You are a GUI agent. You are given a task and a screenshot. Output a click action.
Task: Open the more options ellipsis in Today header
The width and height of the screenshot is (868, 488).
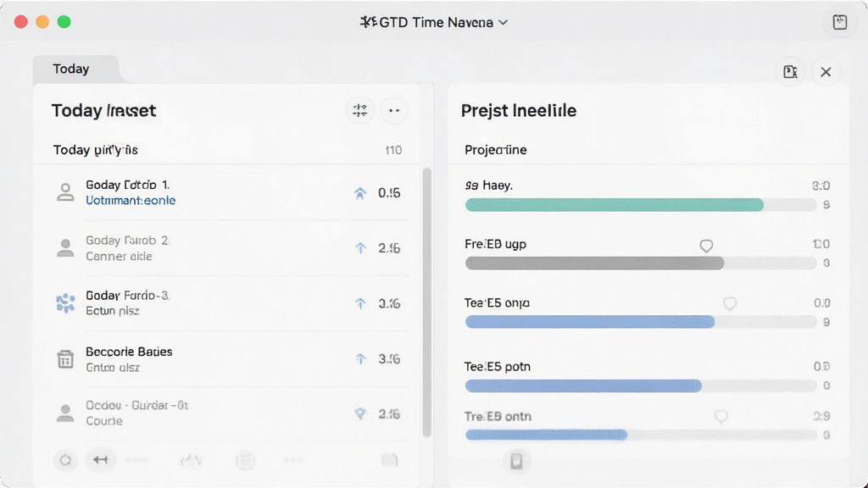tap(394, 111)
